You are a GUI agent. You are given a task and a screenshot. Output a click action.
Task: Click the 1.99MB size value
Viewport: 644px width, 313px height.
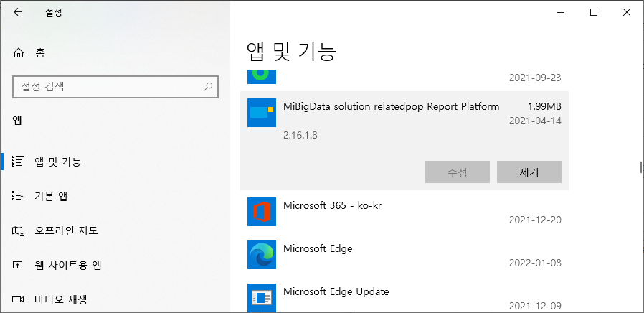pyautogui.click(x=544, y=106)
